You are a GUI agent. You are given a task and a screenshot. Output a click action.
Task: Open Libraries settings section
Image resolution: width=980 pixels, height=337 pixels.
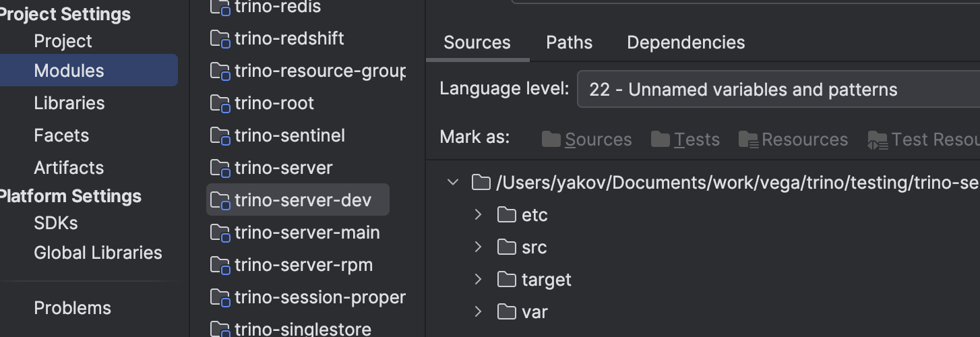(69, 103)
